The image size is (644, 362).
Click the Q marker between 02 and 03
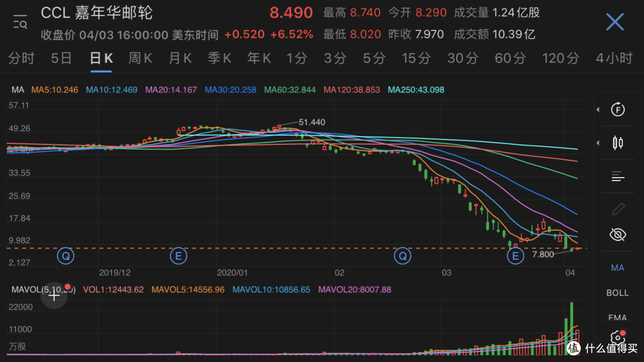pyautogui.click(x=402, y=256)
